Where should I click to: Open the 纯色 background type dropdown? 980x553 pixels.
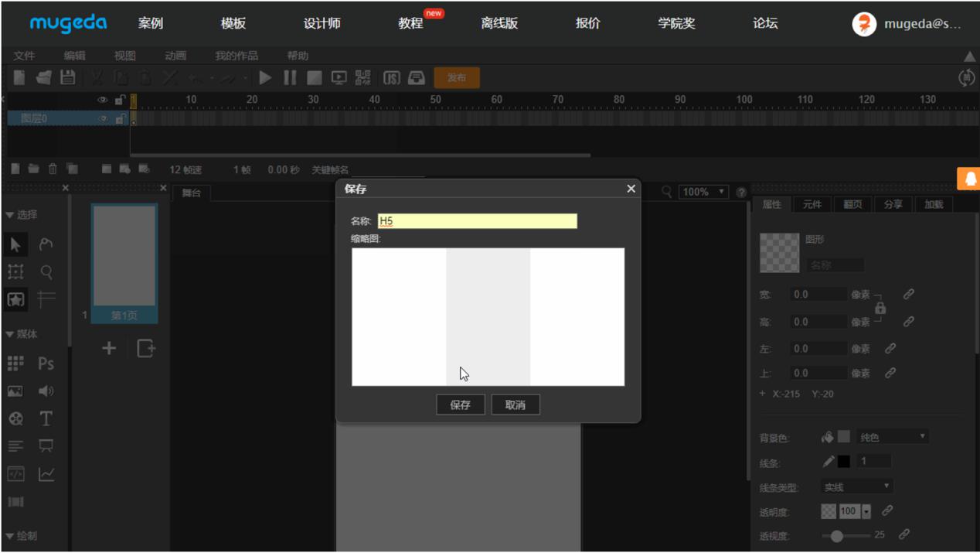(892, 437)
